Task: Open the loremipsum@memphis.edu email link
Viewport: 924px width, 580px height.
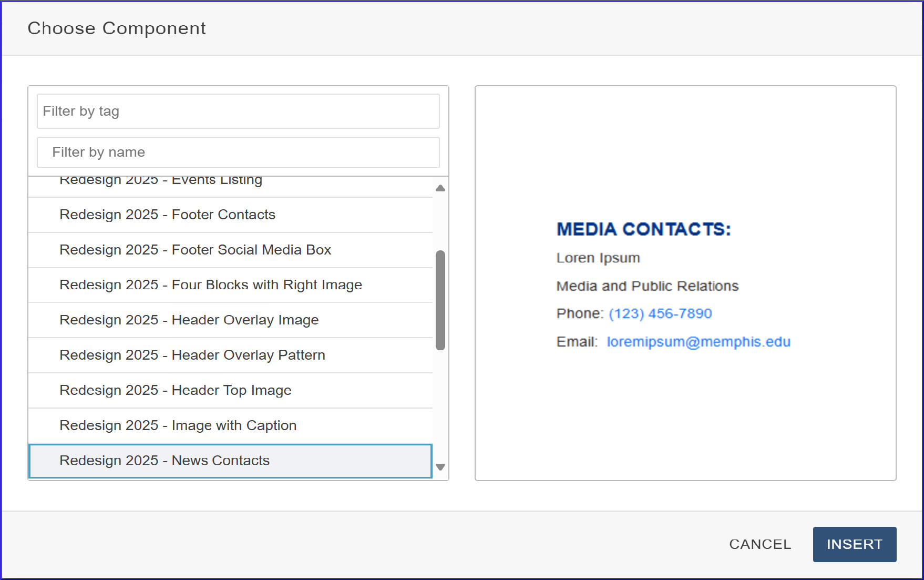Action: pyautogui.click(x=699, y=342)
